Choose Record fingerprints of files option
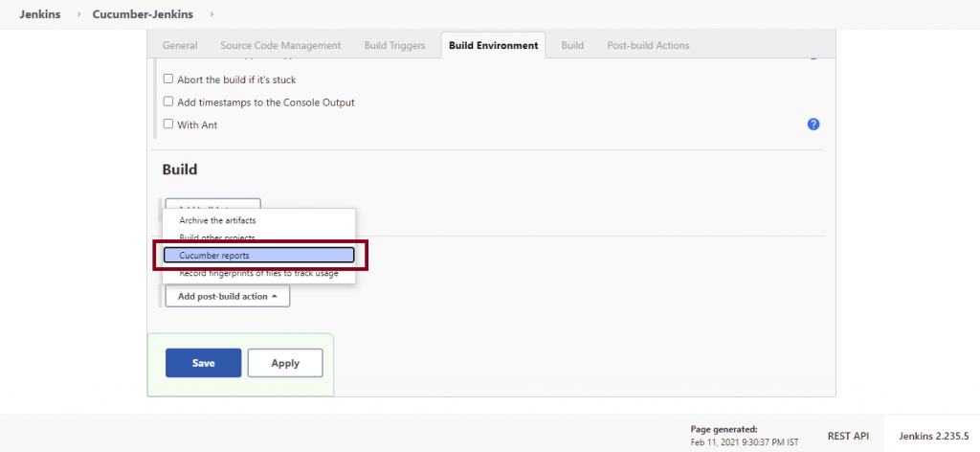This screenshot has width=980, height=452. (258, 273)
